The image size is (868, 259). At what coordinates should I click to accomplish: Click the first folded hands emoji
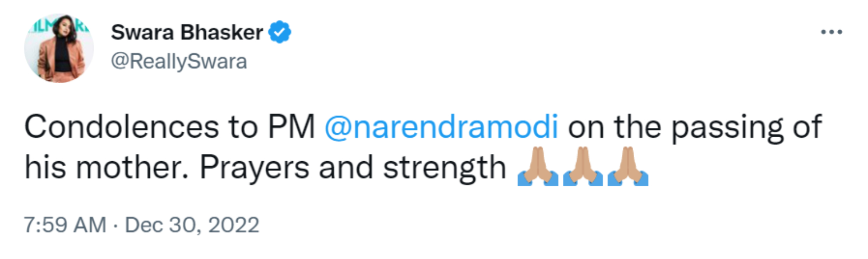click(537, 167)
